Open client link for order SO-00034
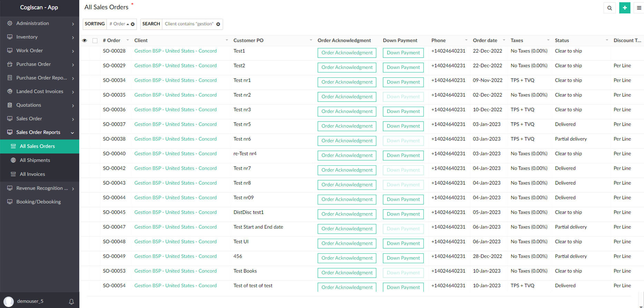Viewport: 644px width, 308px height. (175, 80)
